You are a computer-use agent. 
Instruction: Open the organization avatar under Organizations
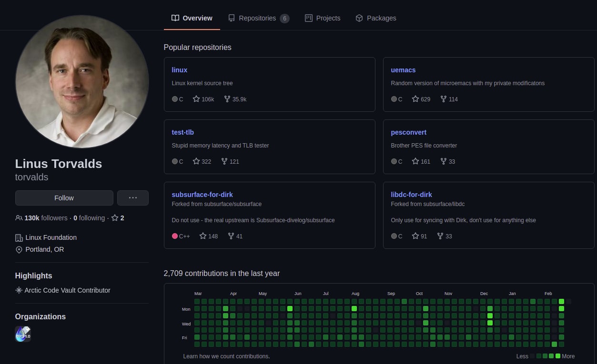[x=23, y=334]
